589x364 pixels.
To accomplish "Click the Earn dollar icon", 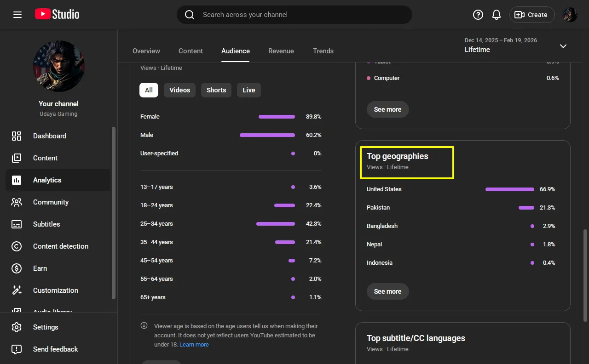I will (x=17, y=268).
